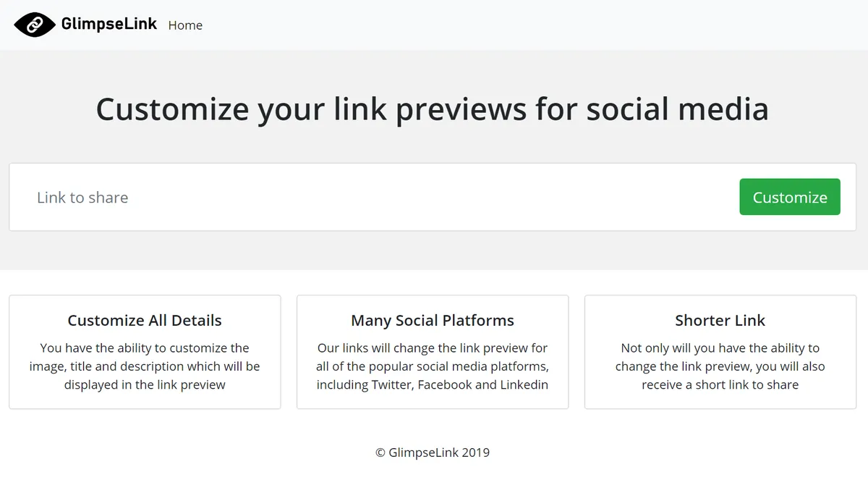Click the Customize All Details card heading
868x493 pixels.
145,320
